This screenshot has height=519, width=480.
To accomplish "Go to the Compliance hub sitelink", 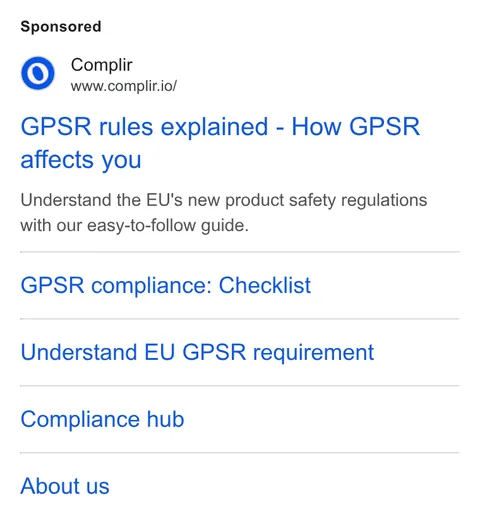I will (102, 419).
